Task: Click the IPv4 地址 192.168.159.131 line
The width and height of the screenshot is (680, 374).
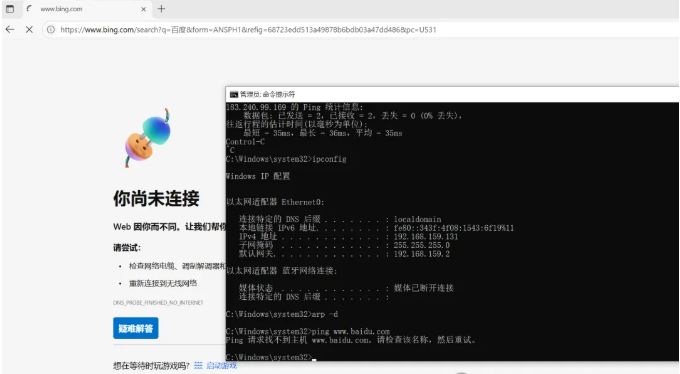Action: (348, 236)
